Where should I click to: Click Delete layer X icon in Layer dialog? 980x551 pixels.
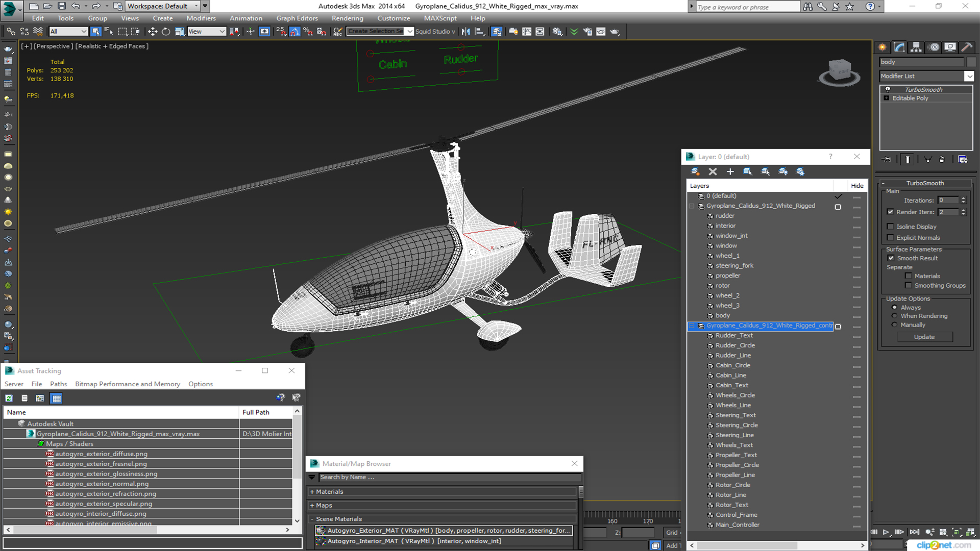[x=713, y=172]
